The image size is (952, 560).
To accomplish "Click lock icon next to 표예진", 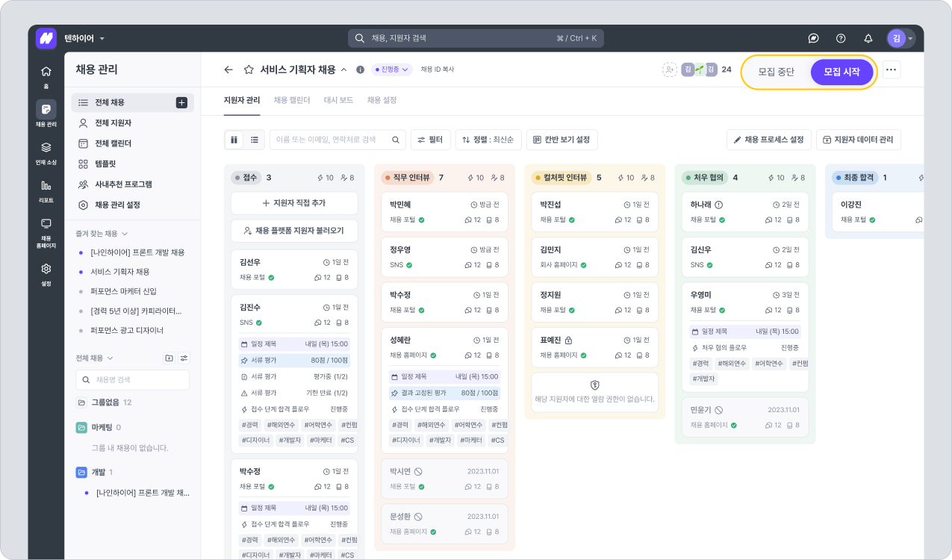I will pos(568,340).
